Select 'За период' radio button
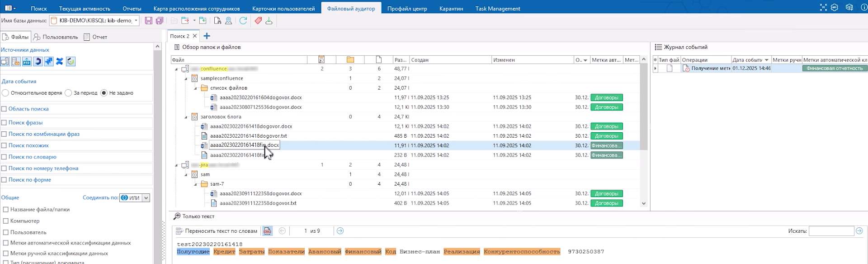The image size is (868, 264). (x=68, y=93)
